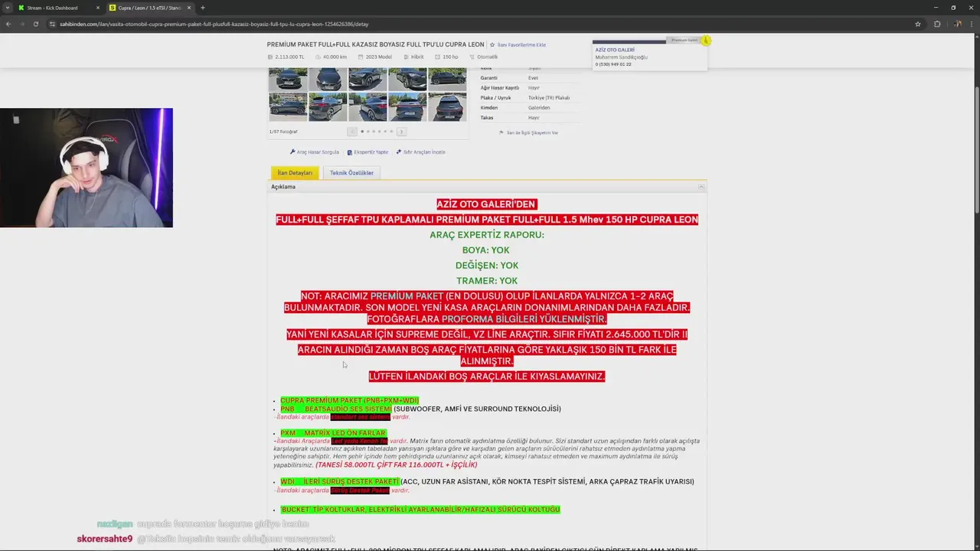Click the engine icon beside 150 hp
This screenshot has height=551, width=980.
click(437, 57)
